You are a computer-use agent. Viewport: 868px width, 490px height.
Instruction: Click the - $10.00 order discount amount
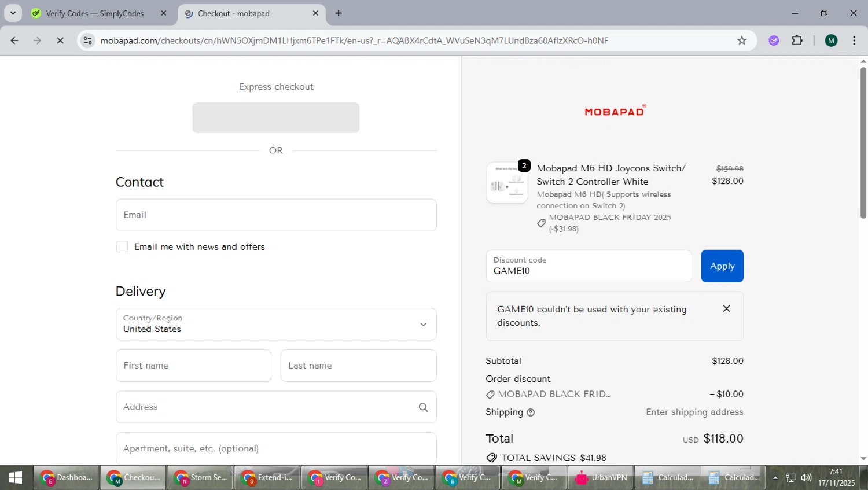click(726, 395)
